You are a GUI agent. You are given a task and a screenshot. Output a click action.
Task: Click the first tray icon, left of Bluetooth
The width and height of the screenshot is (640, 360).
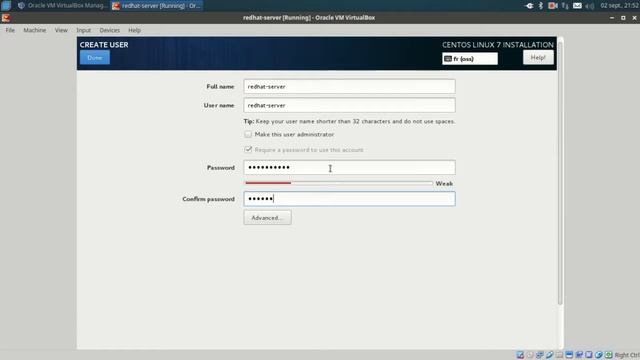click(x=529, y=6)
